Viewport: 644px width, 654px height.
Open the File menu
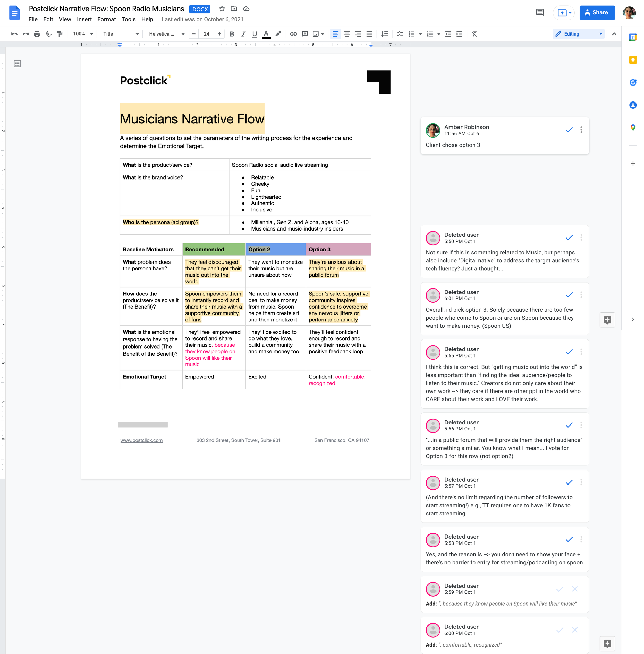33,19
